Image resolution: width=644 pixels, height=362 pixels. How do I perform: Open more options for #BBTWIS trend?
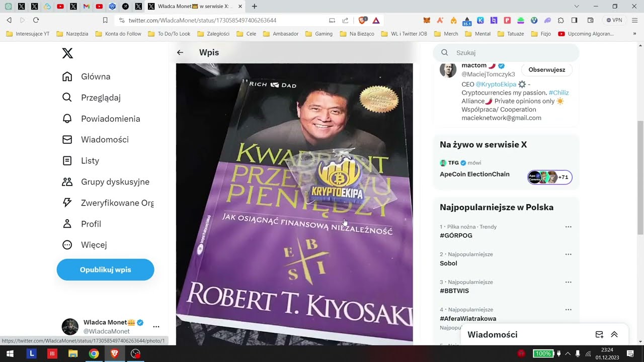pyautogui.click(x=568, y=282)
